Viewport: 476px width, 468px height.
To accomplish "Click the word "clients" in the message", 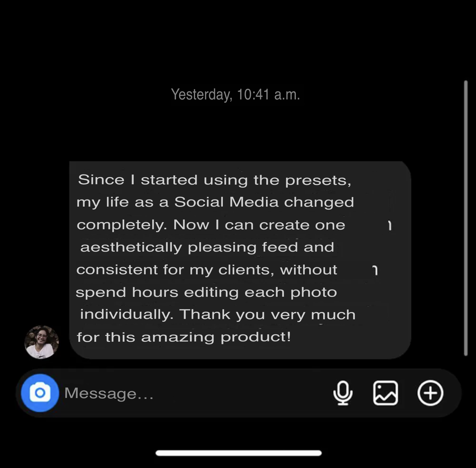I will [246, 270].
